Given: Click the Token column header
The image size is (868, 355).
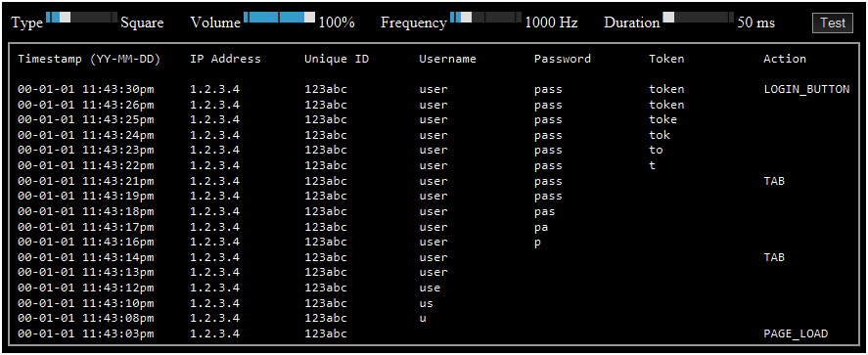Looking at the screenshot, I should point(666,59).
